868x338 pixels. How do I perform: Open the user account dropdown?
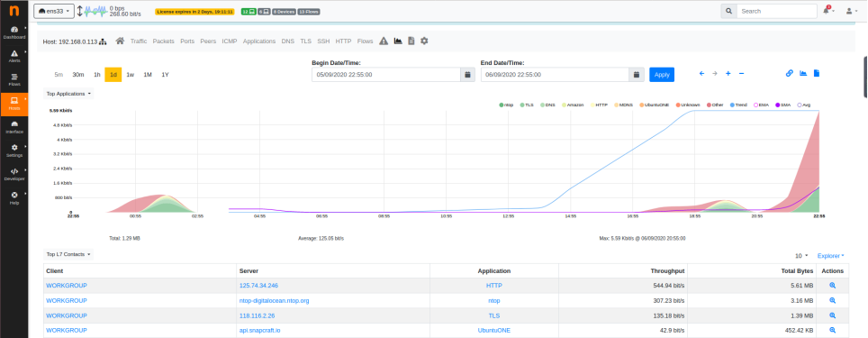(851, 11)
